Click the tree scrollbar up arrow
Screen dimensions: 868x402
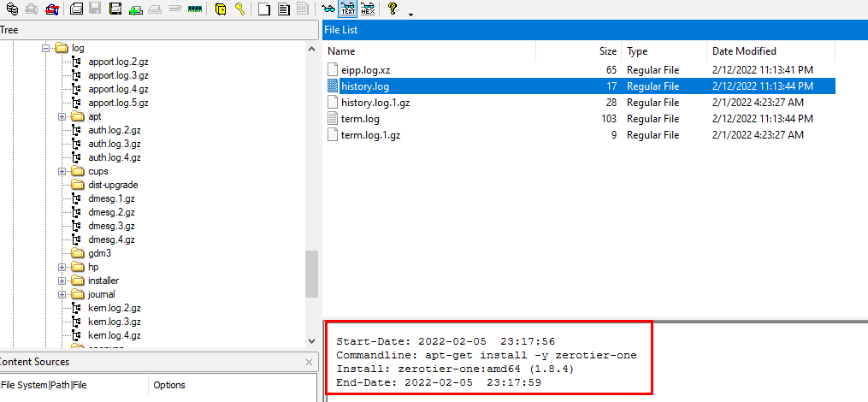(x=311, y=49)
